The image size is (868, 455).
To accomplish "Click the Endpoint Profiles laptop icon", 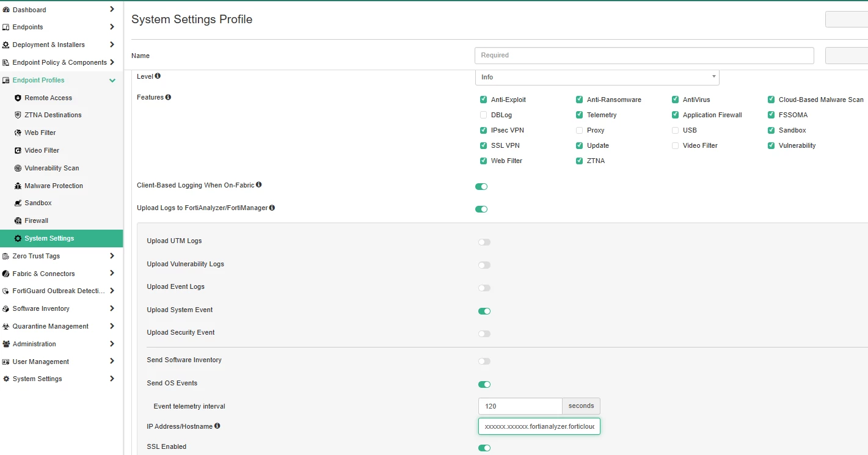I will 6,80.
